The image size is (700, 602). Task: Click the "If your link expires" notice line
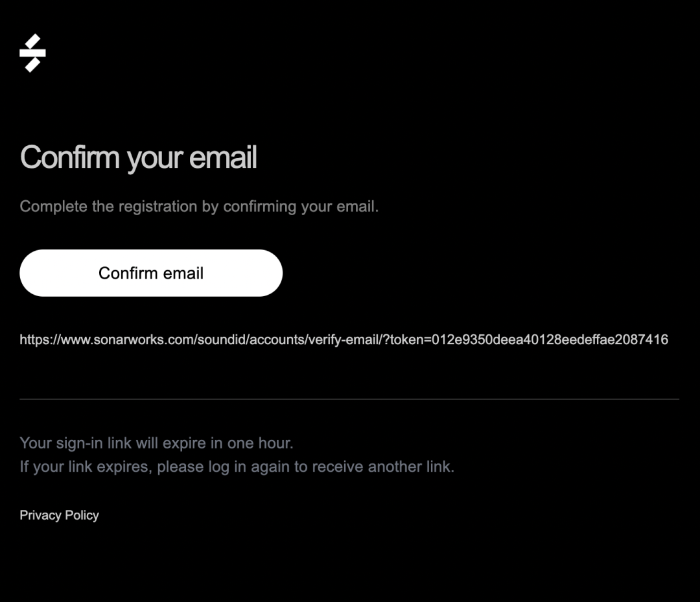click(237, 467)
